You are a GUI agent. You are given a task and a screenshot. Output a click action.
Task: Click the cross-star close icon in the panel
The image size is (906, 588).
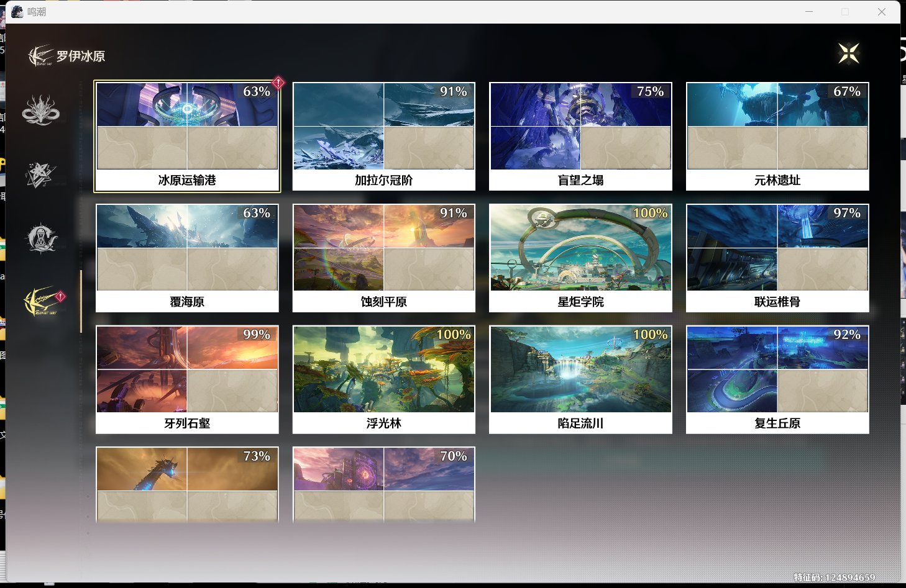(x=848, y=53)
